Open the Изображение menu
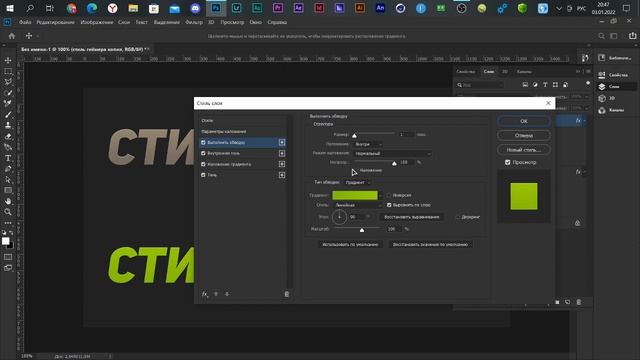This screenshot has height=360, width=640. 97,22
